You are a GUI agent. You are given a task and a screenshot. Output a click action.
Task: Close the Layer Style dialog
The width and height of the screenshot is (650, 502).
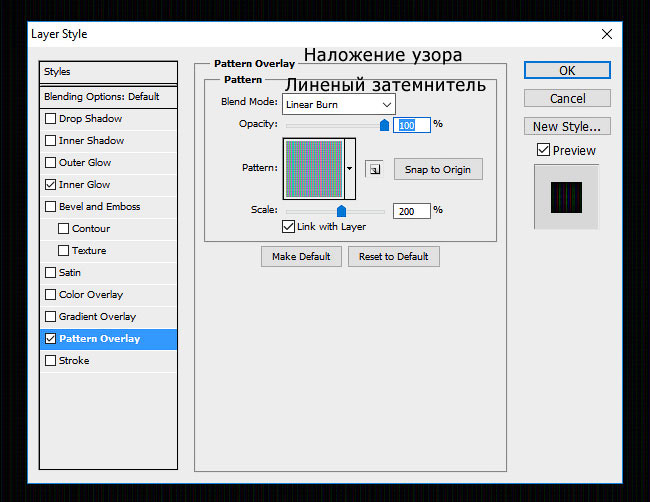(607, 34)
